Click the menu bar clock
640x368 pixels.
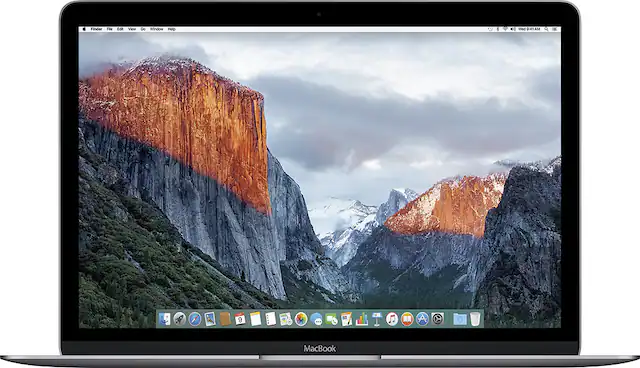[529, 29]
